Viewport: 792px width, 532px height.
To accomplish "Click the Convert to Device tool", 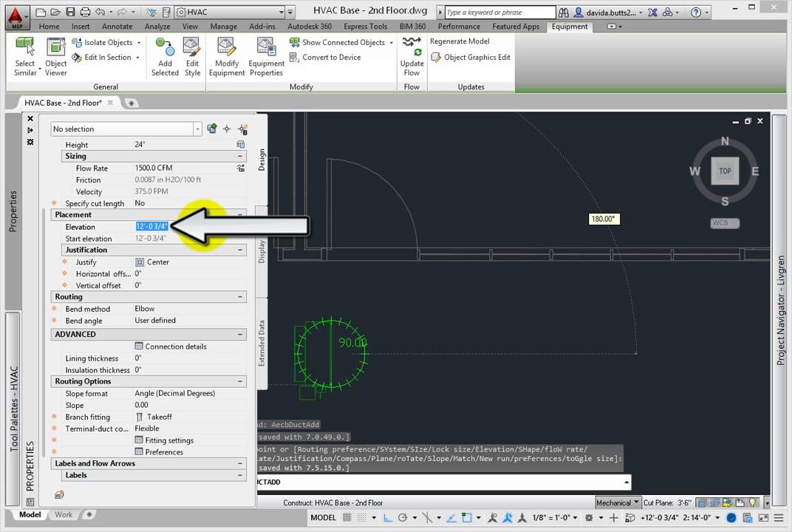I will [x=325, y=58].
